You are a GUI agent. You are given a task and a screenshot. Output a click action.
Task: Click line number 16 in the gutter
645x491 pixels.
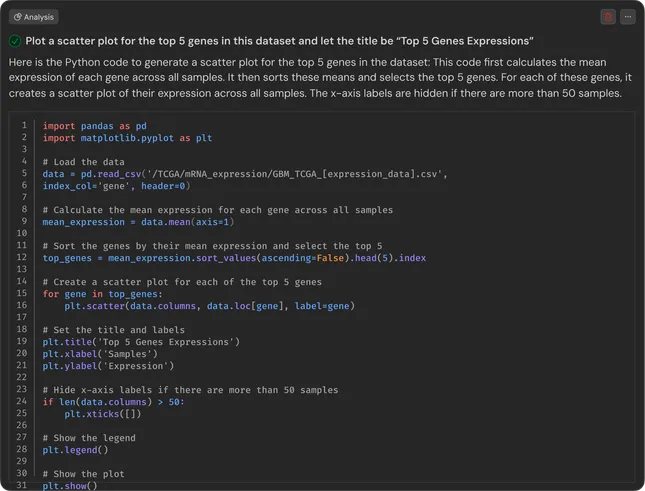[x=22, y=305]
